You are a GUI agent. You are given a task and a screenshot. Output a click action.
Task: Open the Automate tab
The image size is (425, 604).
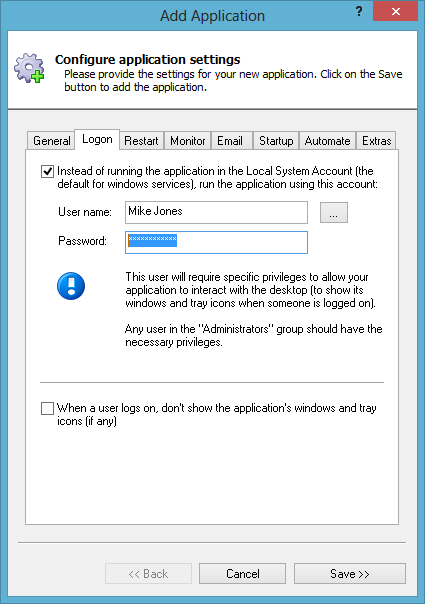point(328,141)
